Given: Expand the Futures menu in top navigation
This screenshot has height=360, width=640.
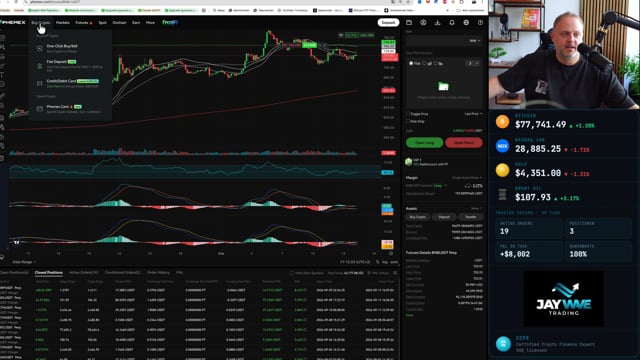Looking at the screenshot, I should coord(84,22).
